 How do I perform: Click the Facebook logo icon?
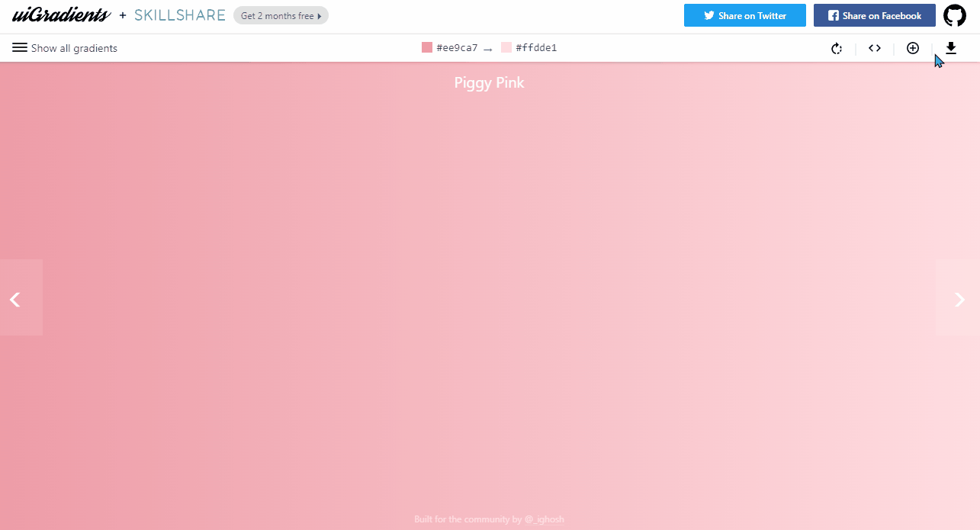coord(834,15)
